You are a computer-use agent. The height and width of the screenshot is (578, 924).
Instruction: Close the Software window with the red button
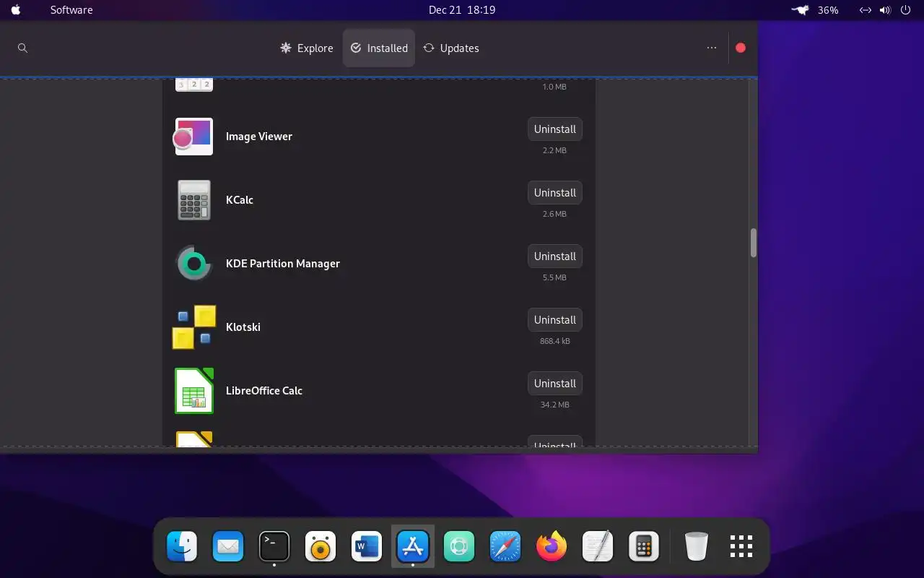click(741, 48)
